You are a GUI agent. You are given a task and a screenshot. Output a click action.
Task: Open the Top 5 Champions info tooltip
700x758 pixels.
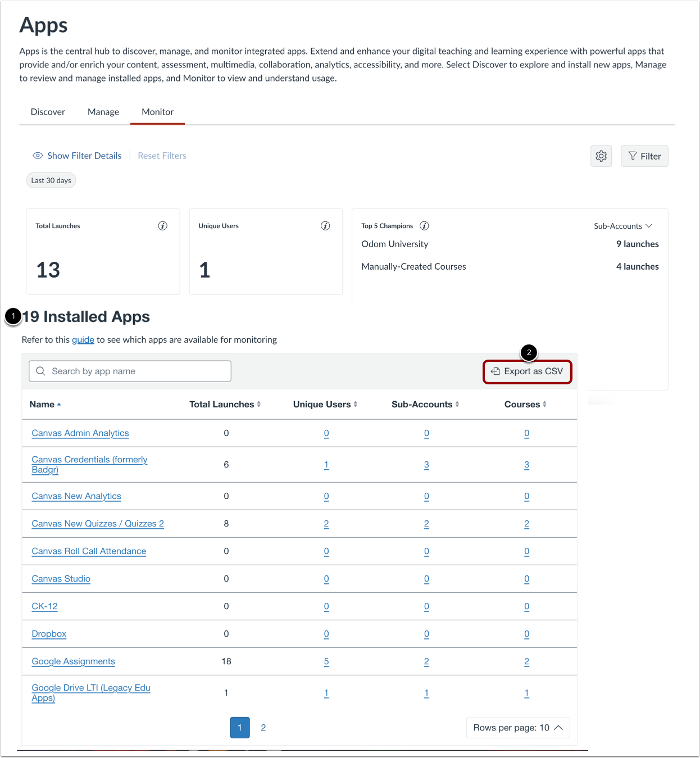click(424, 225)
